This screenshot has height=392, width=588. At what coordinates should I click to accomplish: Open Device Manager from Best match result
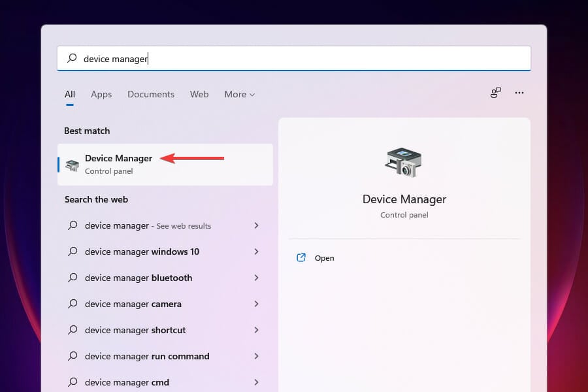119,159
